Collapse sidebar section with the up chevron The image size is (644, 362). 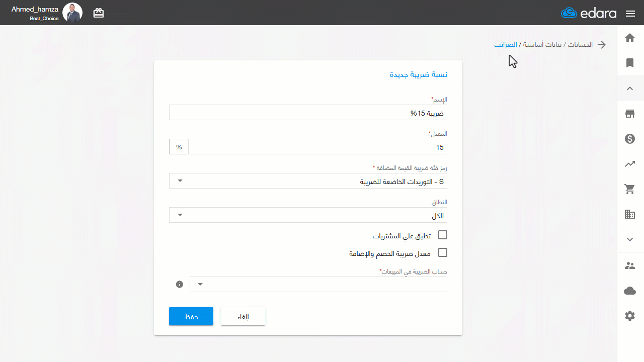tap(630, 88)
